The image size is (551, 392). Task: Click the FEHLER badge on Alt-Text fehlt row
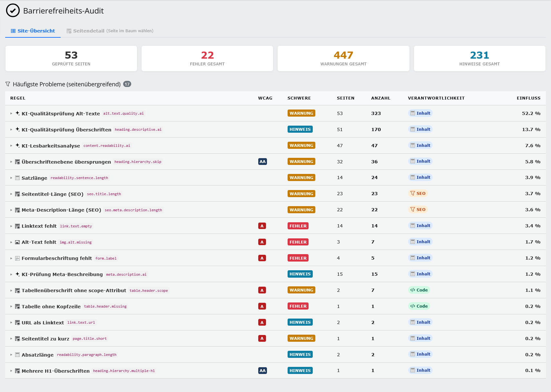click(x=298, y=242)
